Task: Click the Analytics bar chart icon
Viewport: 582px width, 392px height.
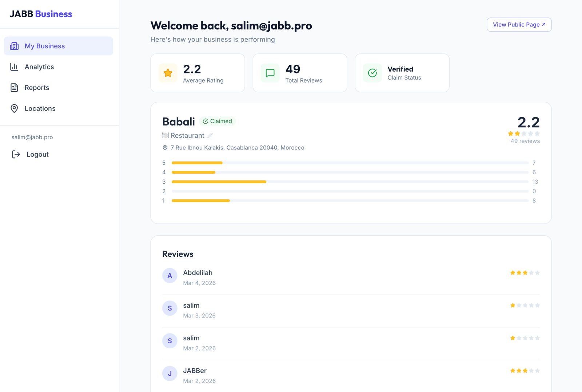Action: (x=14, y=67)
